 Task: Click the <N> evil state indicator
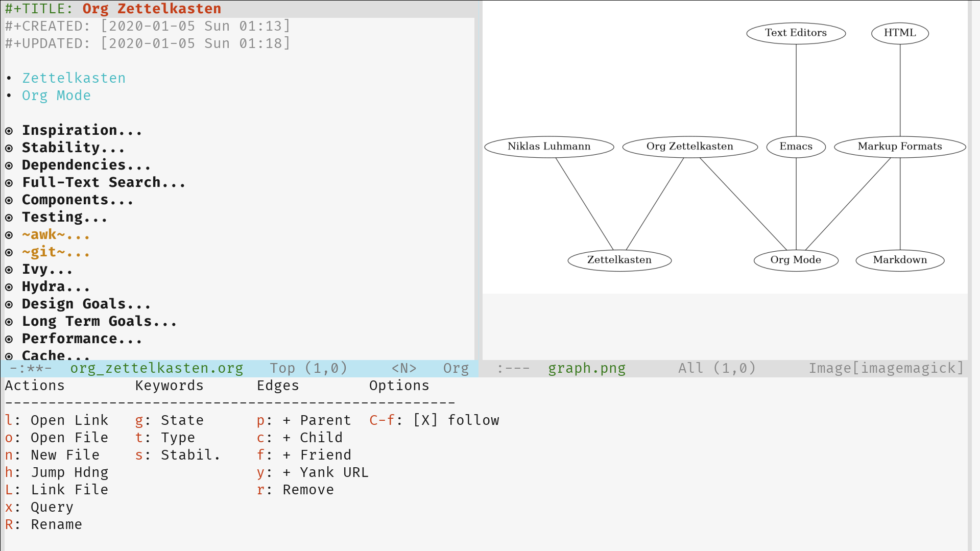(404, 368)
